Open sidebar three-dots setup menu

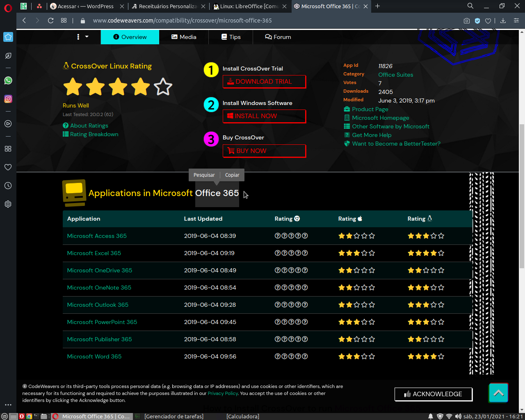8,405
